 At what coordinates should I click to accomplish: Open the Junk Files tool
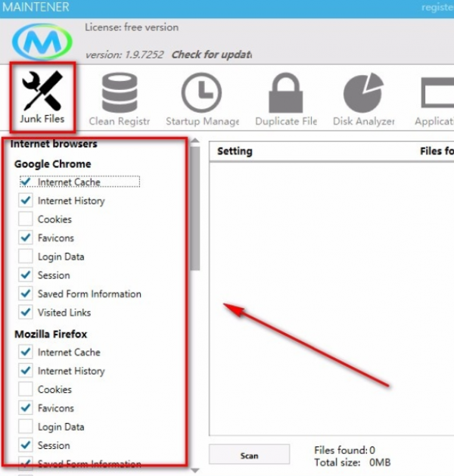click(42, 98)
